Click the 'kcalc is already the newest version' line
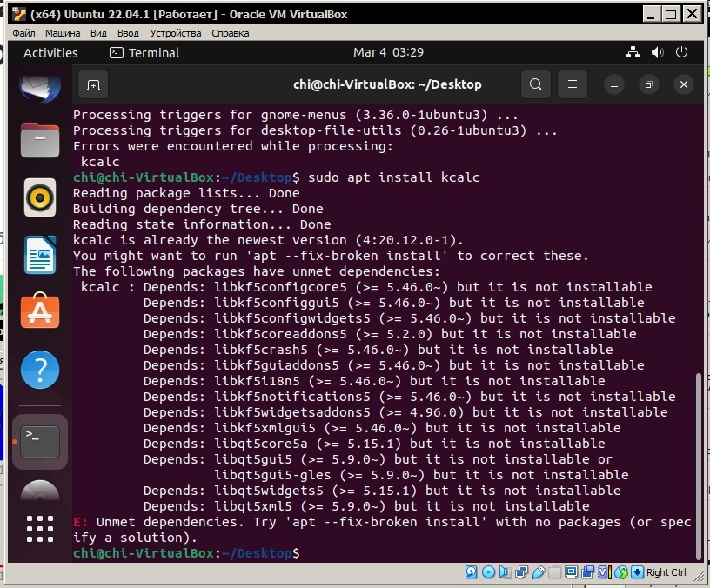 pyautogui.click(x=268, y=240)
